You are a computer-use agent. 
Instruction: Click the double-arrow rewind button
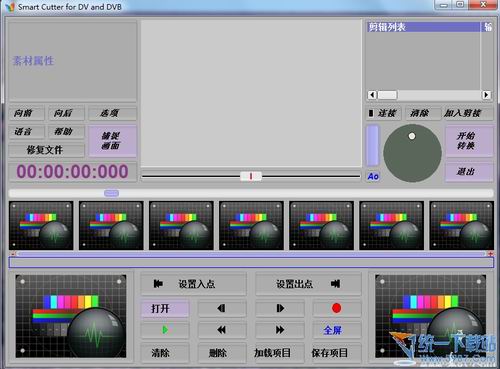tap(222, 330)
